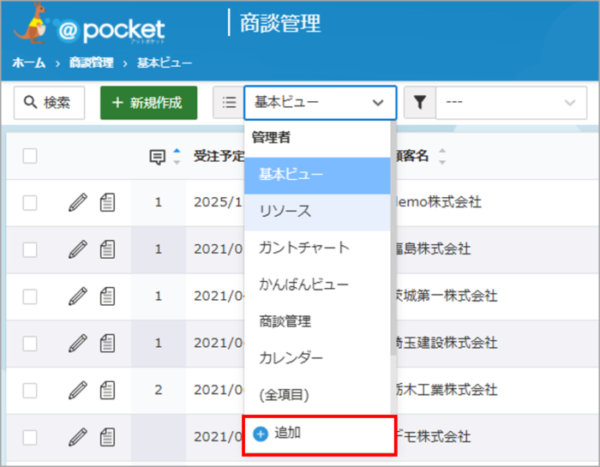The height and width of the screenshot is (467, 600).
Task: Click the pencil edit icon in first row
Action: (x=78, y=203)
